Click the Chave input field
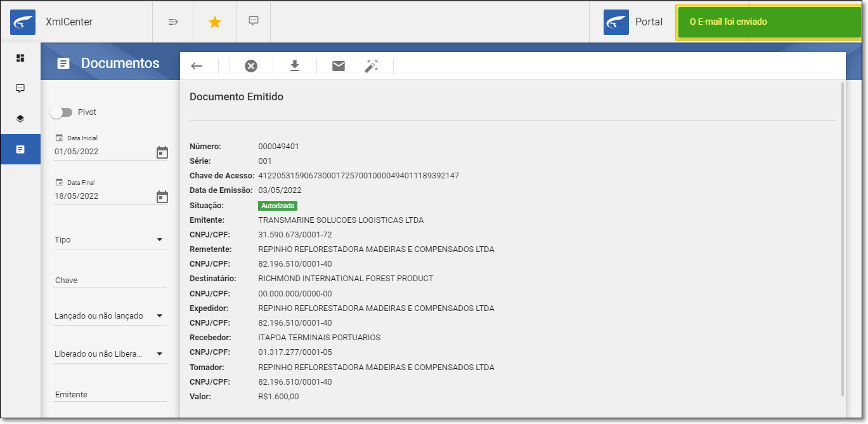This screenshot has height=424, width=868. click(110, 280)
